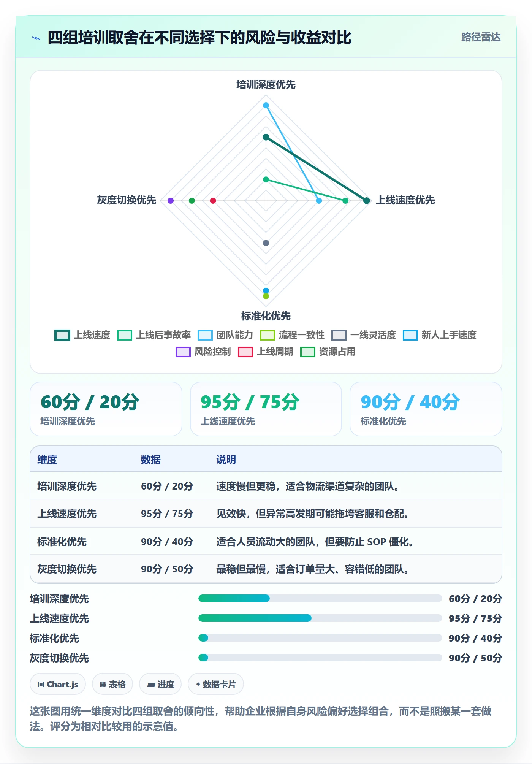Click the 路径雷达 label in header
Screen dimensions: 532x764
(481, 37)
